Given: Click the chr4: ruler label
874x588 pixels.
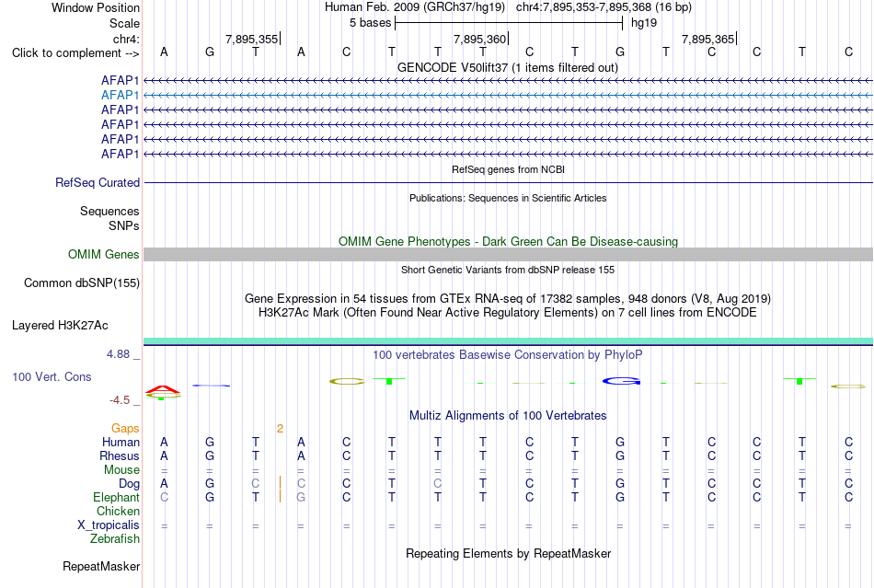Looking at the screenshot, I should click(126, 39).
